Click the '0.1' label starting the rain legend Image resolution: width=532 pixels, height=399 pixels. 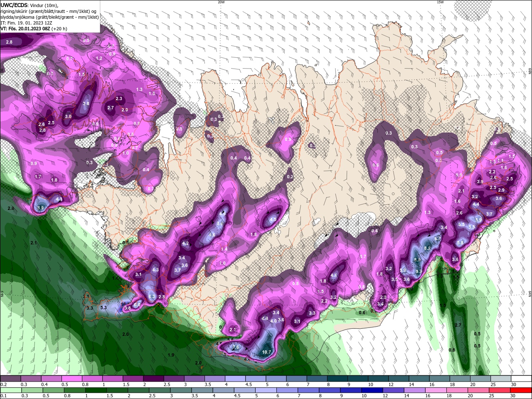[3, 396]
